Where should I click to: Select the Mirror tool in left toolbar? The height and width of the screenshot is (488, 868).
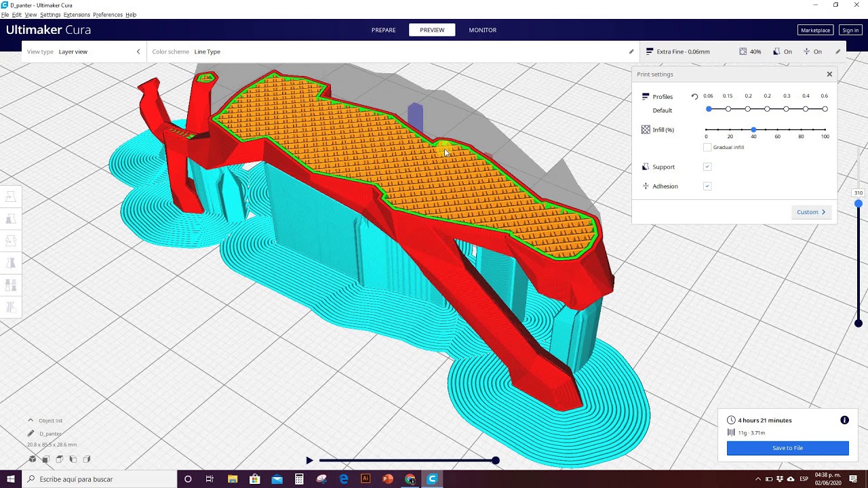pyautogui.click(x=11, y=263)
